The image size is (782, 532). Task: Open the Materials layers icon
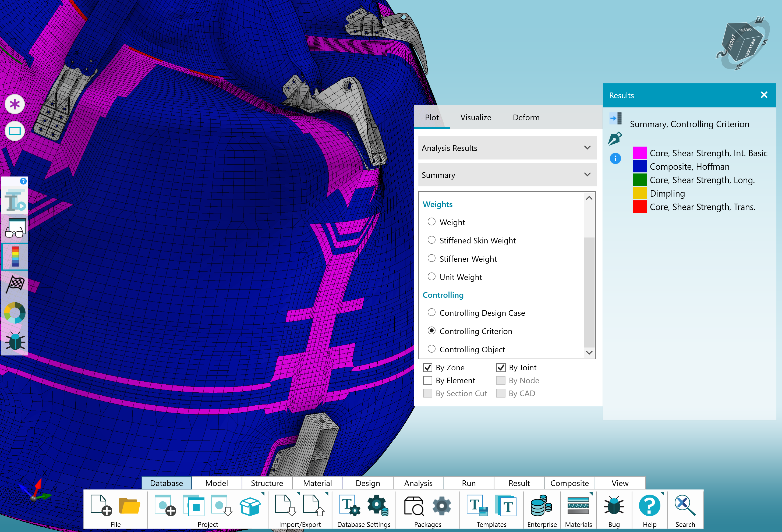point(578,506)
